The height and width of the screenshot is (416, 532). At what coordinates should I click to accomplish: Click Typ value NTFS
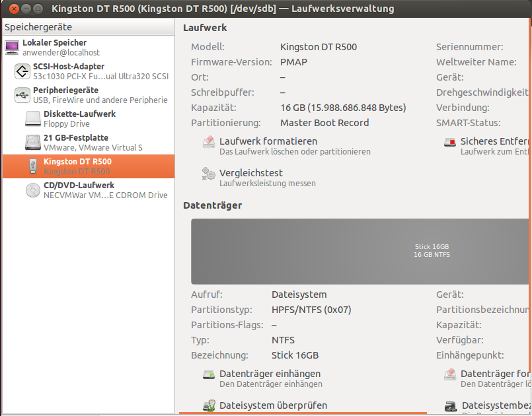coord(283,340)
